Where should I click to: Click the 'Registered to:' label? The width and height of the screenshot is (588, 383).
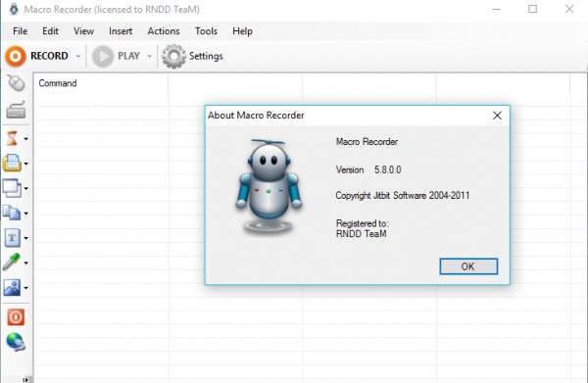[x=362, y=223]
